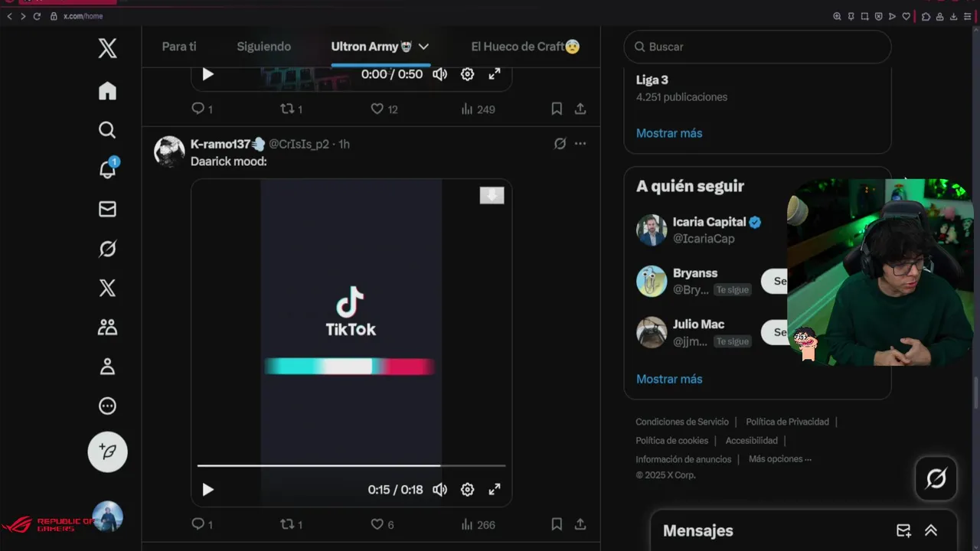
Task: Open Notifications bell with one unread badge
Action: tap(107, 170)
